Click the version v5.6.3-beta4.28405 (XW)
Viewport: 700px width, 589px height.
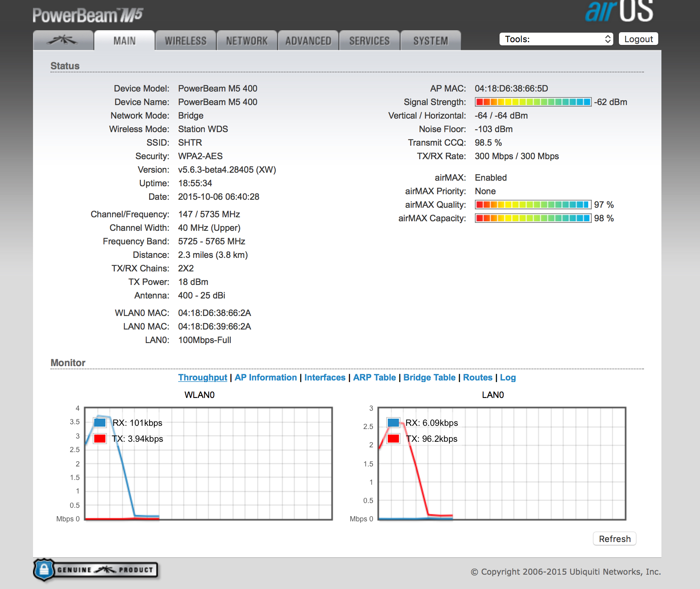[x=227, y=170]
